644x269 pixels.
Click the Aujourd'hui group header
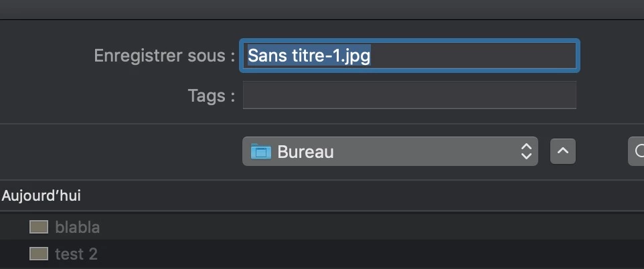click(41, 196)
